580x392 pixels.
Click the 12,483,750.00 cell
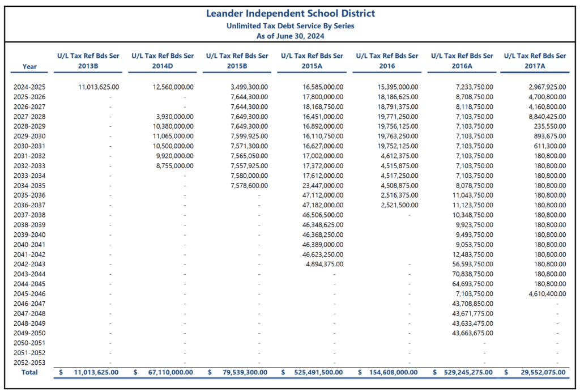click(473, 255)
